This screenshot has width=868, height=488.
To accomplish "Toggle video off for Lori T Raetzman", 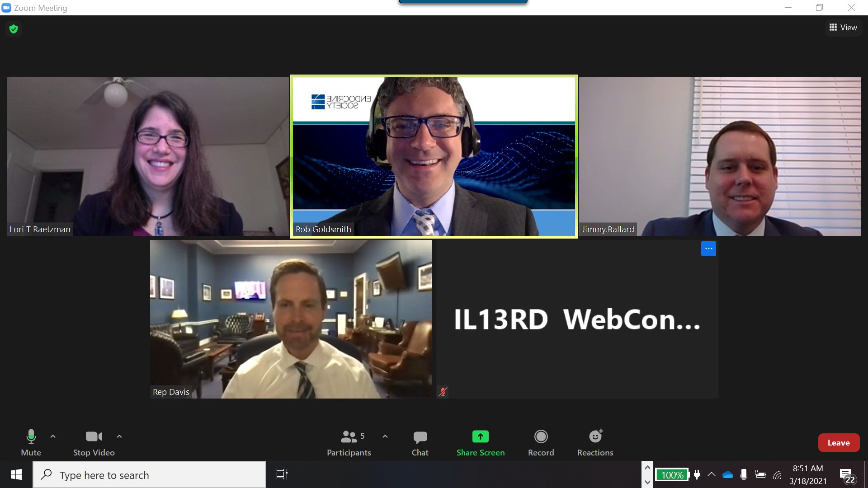I will pos(93,443).
